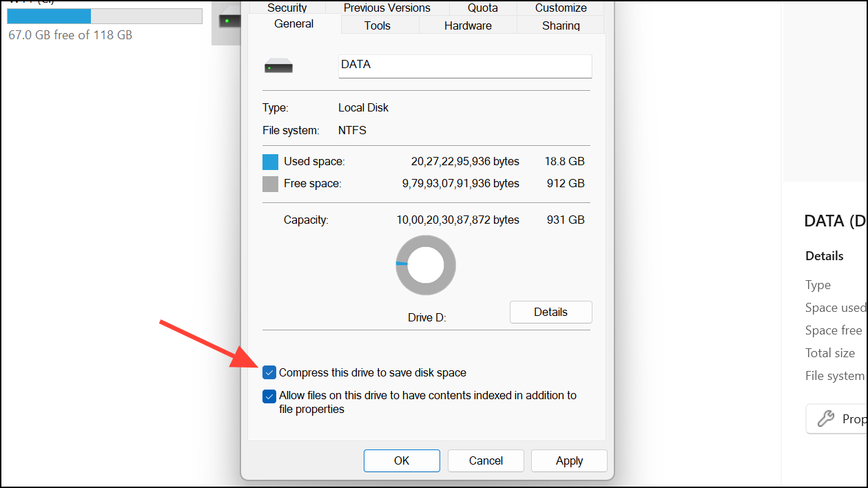This screenshot has height=488, width=868.
Task: Click the drive capacity usage bar
Action: (x=103, y=15)
